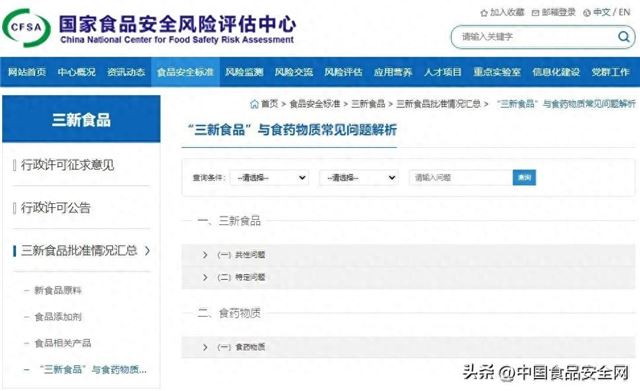Image resolution: width=640 pixels, height=391 pixels.
Task: Click section heading 二、食药物质
Action: 229,313
